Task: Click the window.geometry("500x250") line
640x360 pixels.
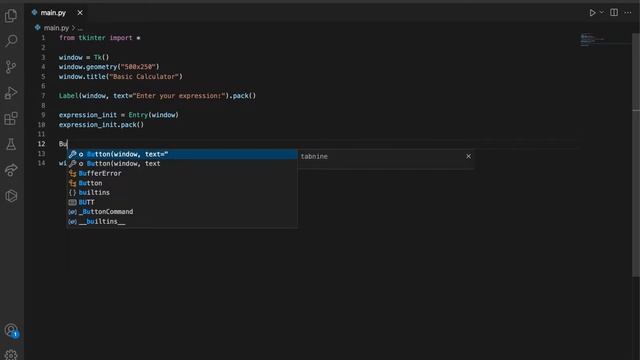Action: click(x=109, y=67)
